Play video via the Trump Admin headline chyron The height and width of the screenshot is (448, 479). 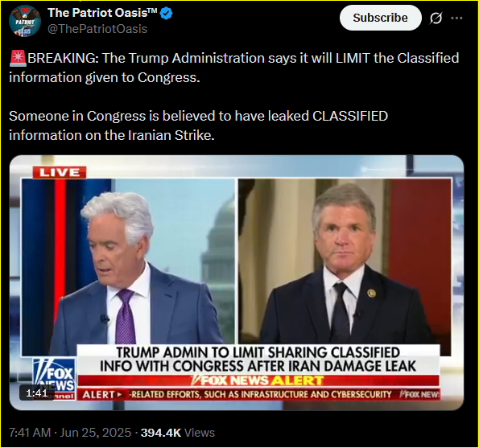point(258,360)
